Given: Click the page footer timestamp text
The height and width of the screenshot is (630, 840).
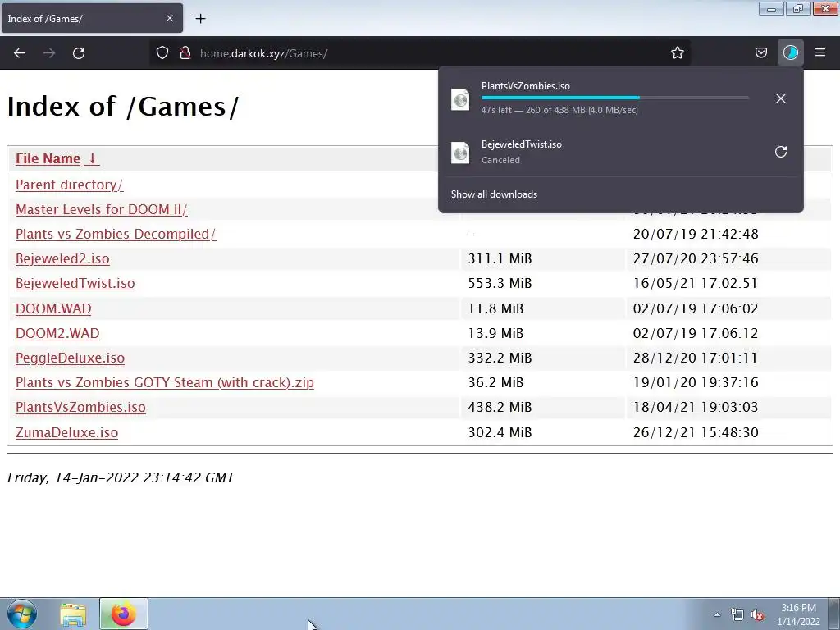Looking at the screenshot, I should coord(121,477).
